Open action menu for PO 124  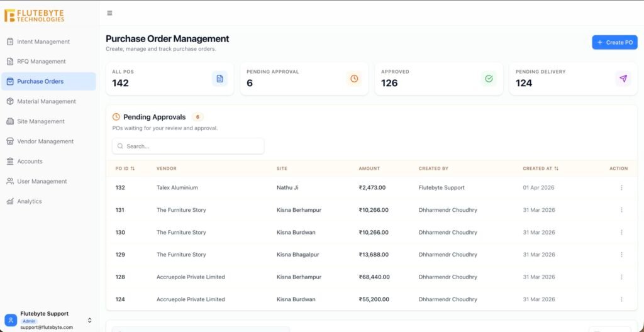[621, 299]
